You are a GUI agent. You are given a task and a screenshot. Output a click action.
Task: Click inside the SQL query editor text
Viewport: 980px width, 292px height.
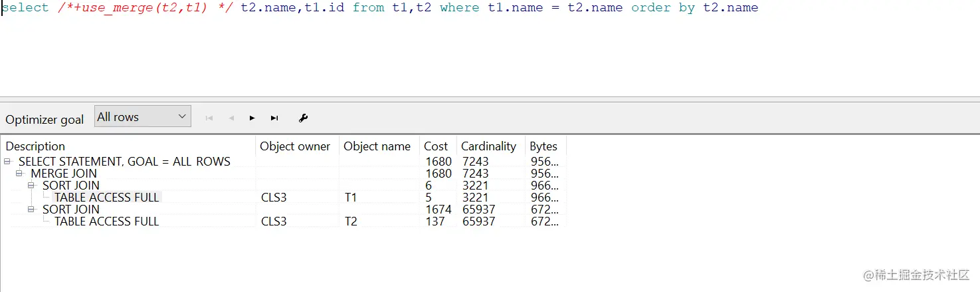click(399, 9)
